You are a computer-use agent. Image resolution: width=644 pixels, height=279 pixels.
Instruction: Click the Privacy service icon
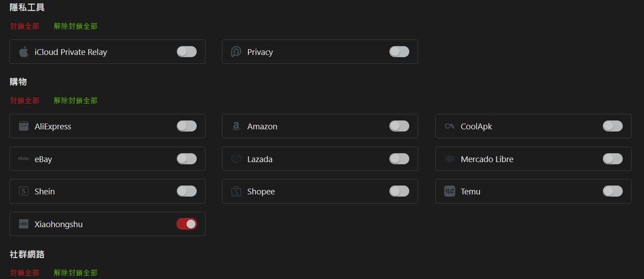236,52
